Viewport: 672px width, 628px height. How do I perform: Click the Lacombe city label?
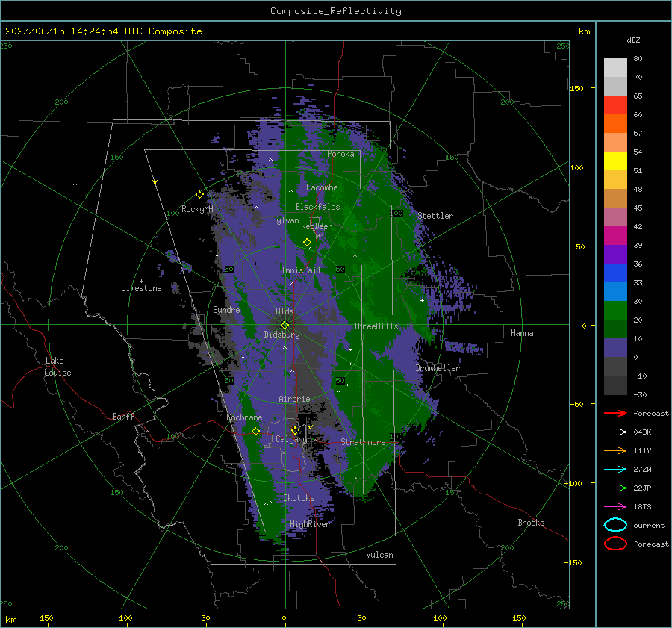322,187
